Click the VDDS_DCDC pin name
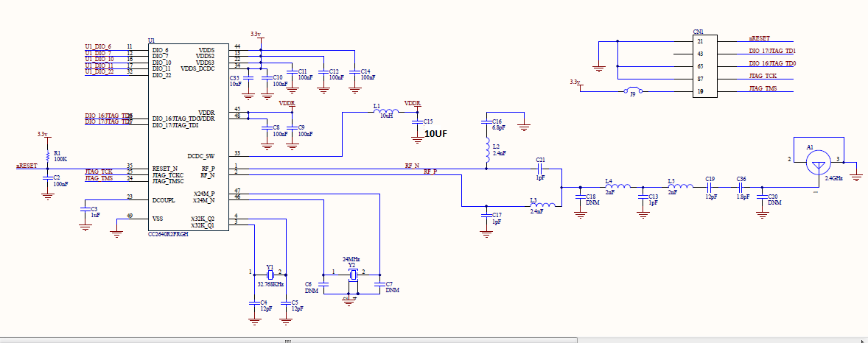Viewport: 868px width, 343px height. tap(197, 68)
